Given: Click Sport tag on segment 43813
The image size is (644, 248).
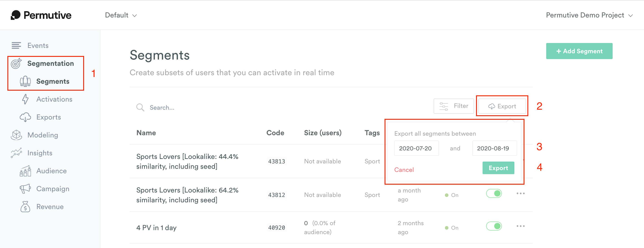Looking at the screenshot, I should tap(372, 161).
